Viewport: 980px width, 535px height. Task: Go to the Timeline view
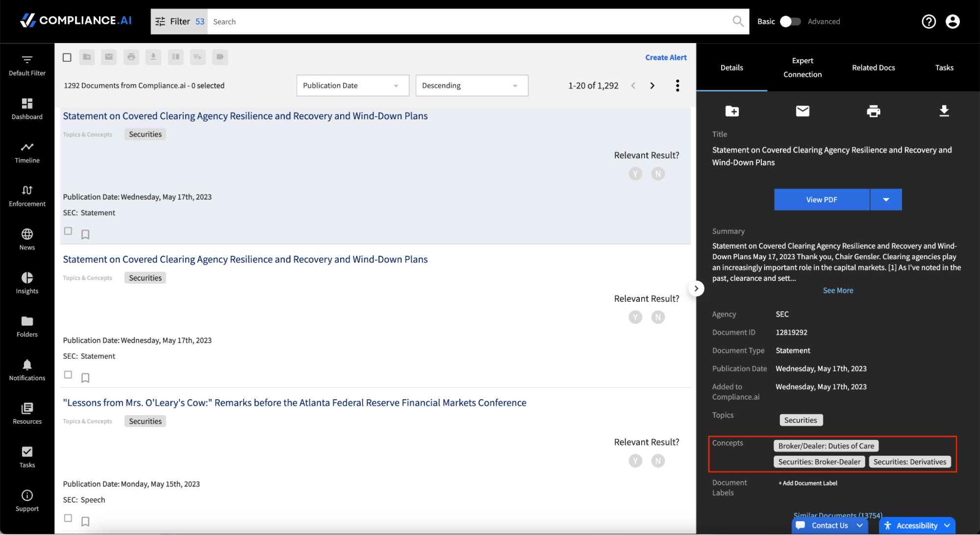pos(27,153)
